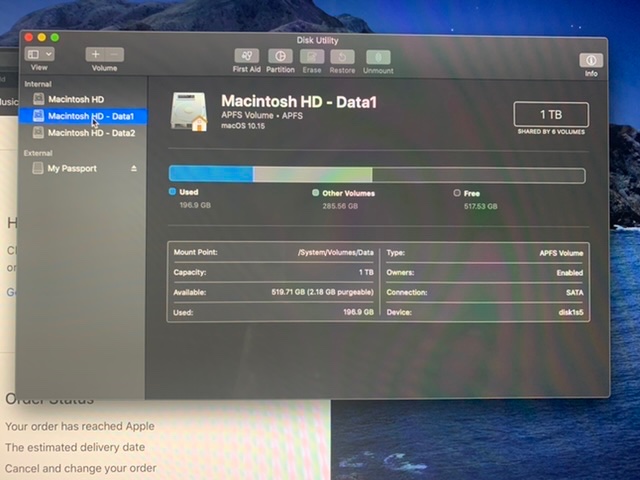Viewport: 640px width, 480px height.
Task: Click the blue Used segment of the storage bar
Action: click(211, 174)
